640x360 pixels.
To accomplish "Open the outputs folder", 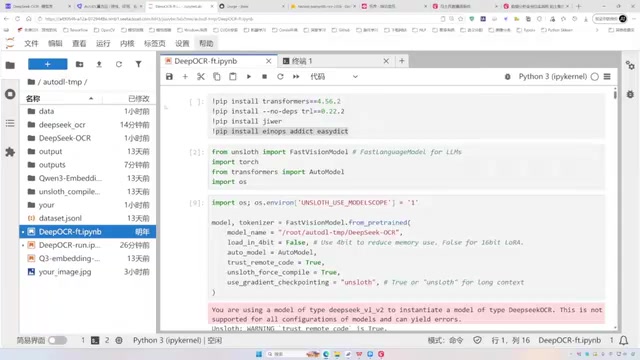I will [x=88, y=165].
